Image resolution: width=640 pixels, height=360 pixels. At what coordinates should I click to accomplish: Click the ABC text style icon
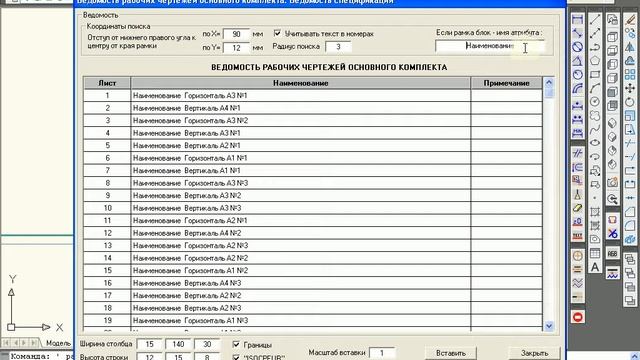click(613, 253)
